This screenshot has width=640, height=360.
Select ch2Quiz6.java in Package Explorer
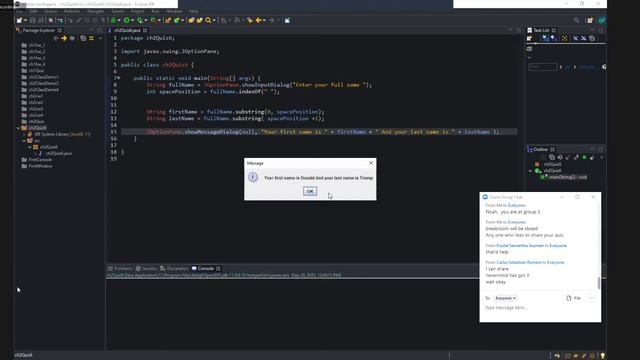58,153
